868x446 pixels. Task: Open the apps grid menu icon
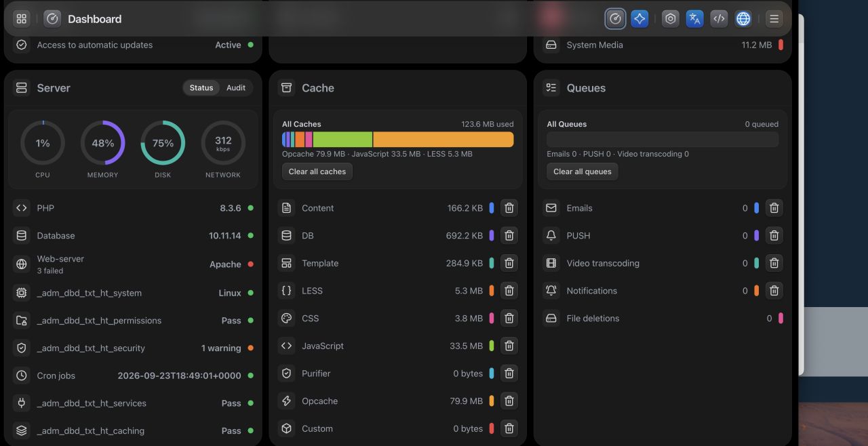pos(21,19)
